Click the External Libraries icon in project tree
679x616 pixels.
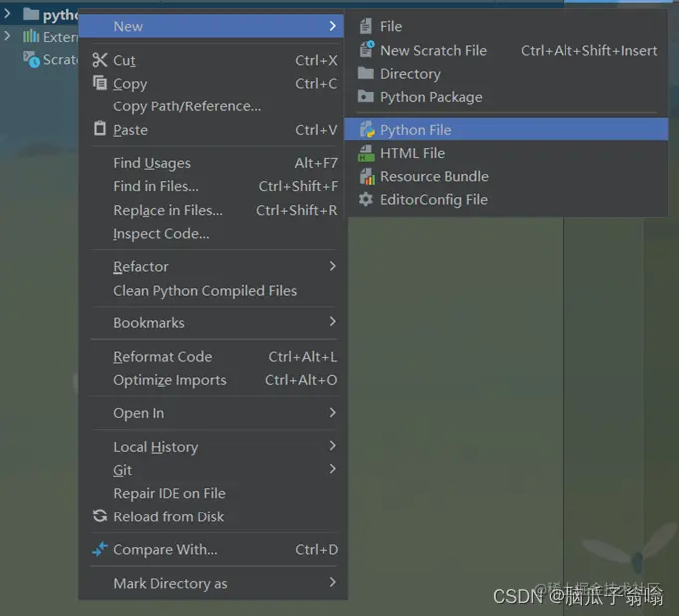[x=31, y=36]
